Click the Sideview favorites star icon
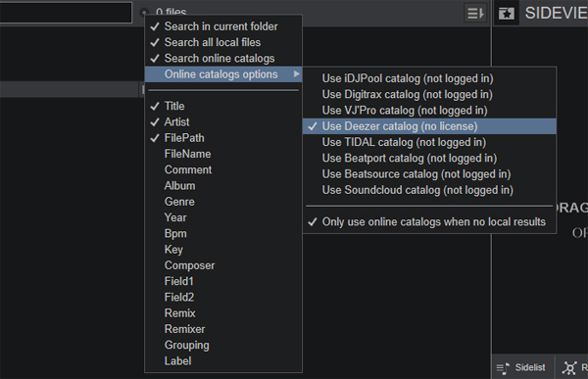The image size is (588, 379). pos(507,14)
